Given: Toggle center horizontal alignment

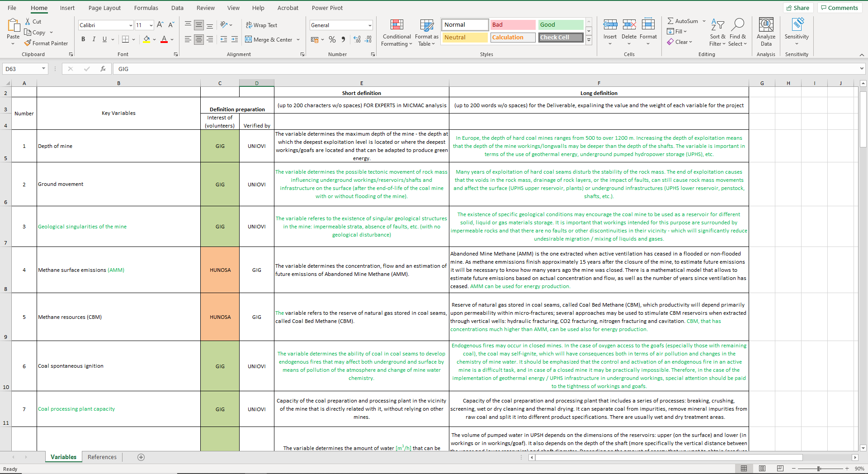Looking at the screenshot, I should click(x=199, y=39).
